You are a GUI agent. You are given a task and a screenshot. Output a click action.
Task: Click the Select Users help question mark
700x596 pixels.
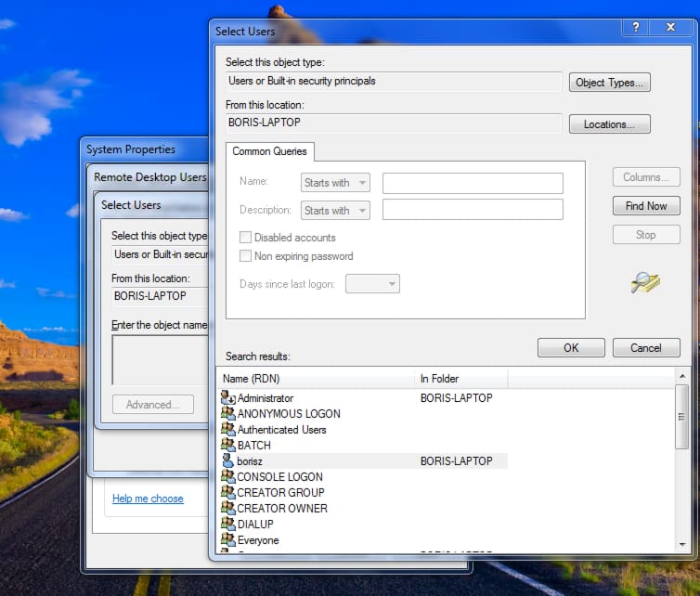tap(635, 30)
